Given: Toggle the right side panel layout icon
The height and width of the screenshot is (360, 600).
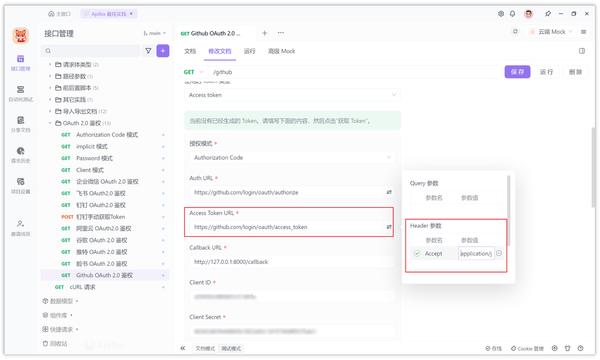Looking at the screenshot, I should pos(582,51).
